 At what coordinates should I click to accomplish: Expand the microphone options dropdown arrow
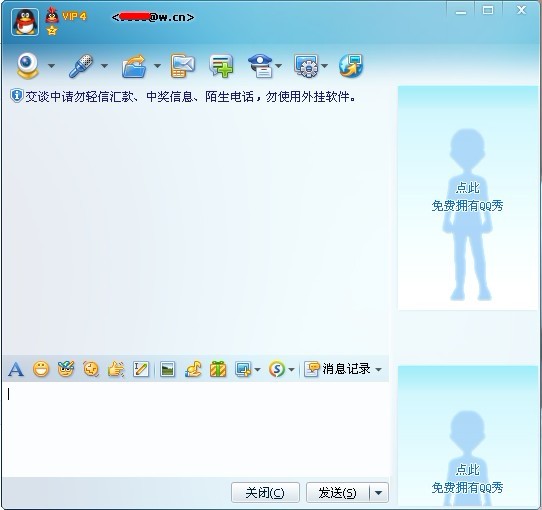click(104, 65)
